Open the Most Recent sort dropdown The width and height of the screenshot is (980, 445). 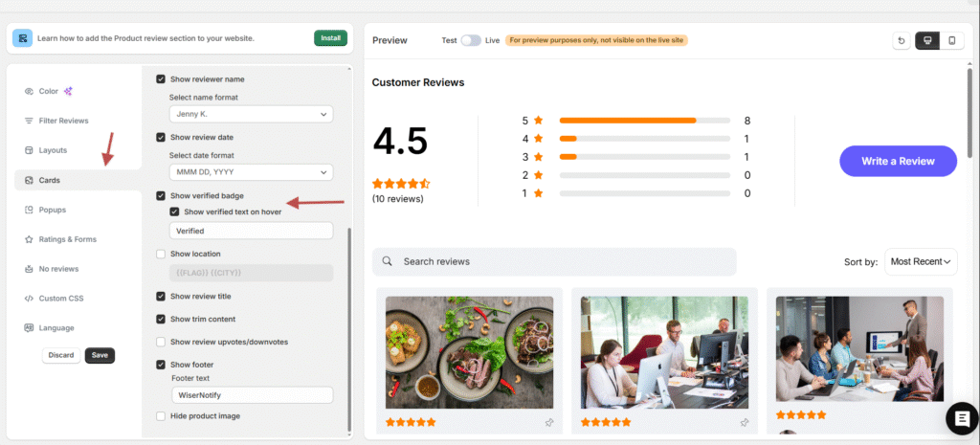point(921,261)
